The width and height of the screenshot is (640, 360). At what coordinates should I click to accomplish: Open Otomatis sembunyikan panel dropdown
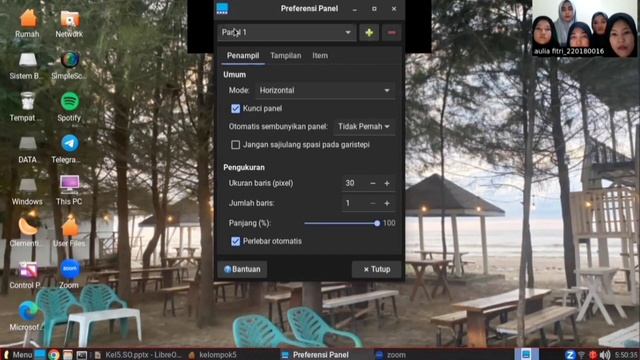(364, 127)
